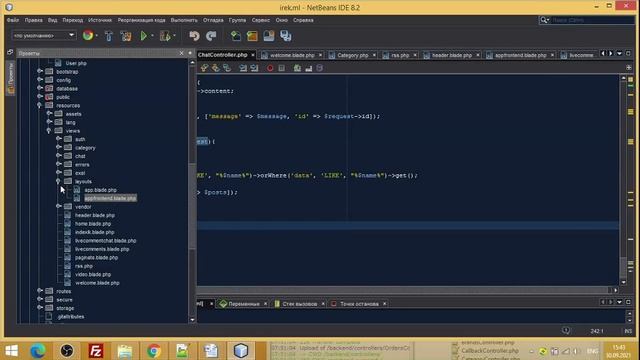Save all files with toolbar icon
This screenshot has height=360, width=640.
tap(286, 36)
